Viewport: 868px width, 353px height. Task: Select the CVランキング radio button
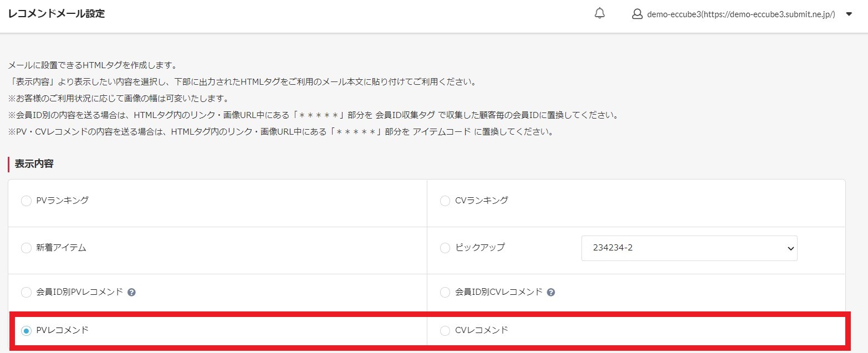(445, 201)
